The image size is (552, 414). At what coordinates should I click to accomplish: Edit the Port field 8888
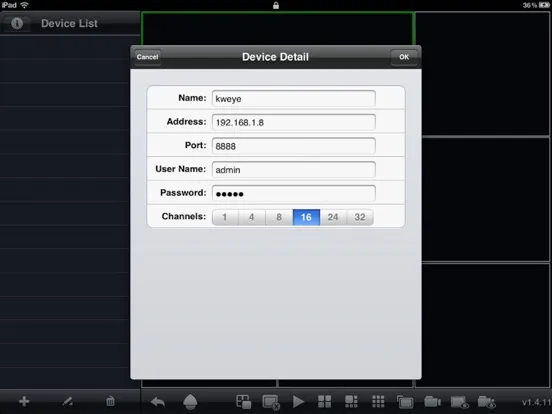pos(294,146)
